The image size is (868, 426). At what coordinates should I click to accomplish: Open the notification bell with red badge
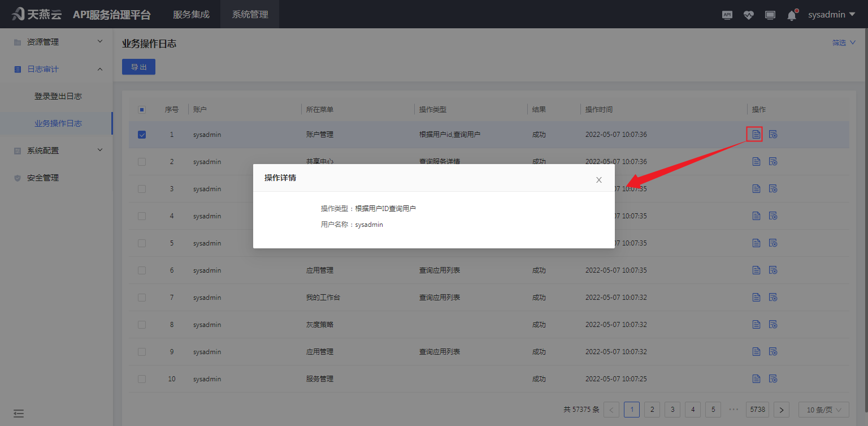[791, 15]
